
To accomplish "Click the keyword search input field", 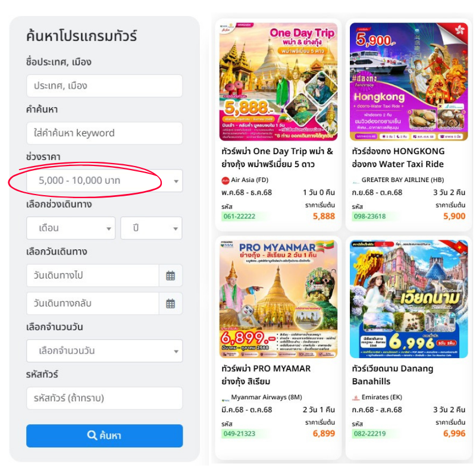I will [104, 133].
